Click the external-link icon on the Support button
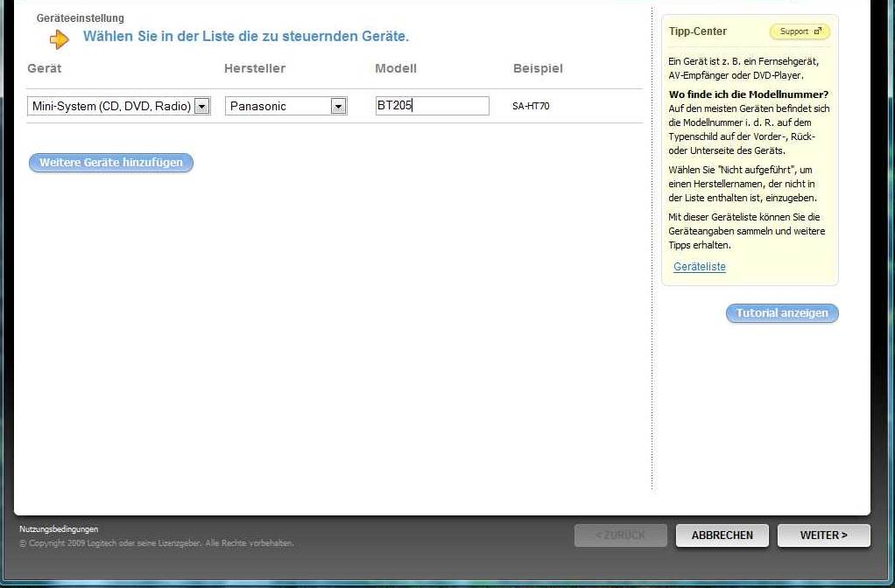 tap(818, 31)
